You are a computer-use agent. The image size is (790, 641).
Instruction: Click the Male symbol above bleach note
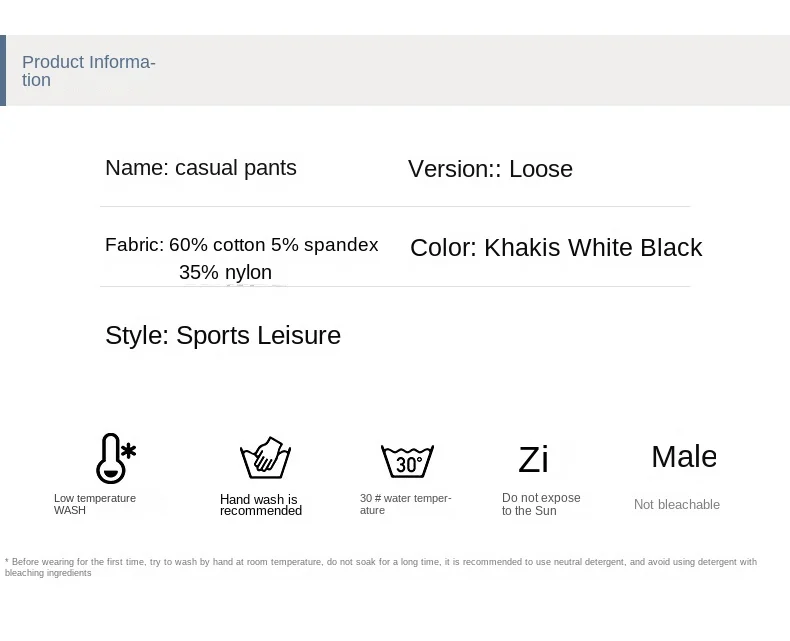pyautogui.click(x=684, y=456)
